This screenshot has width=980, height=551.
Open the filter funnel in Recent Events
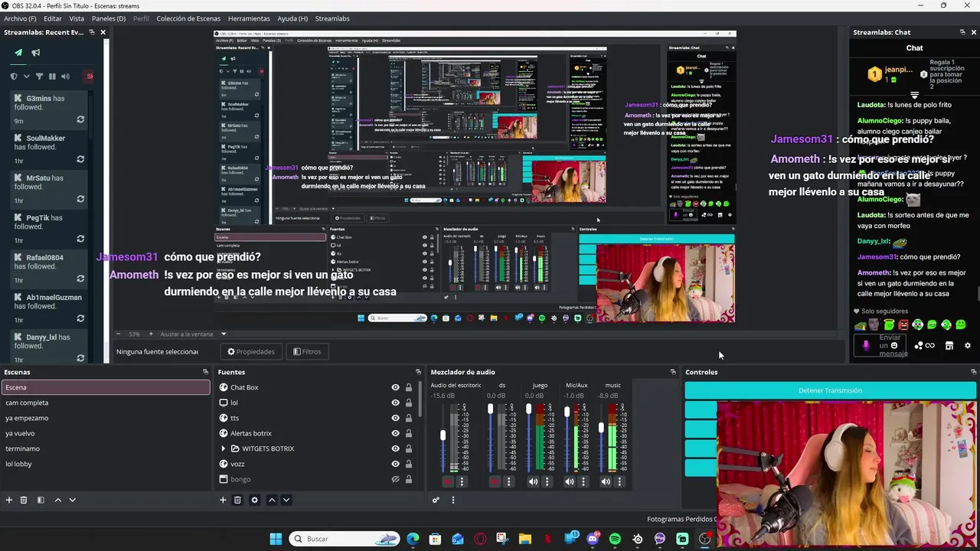click(x=39, y=76)
